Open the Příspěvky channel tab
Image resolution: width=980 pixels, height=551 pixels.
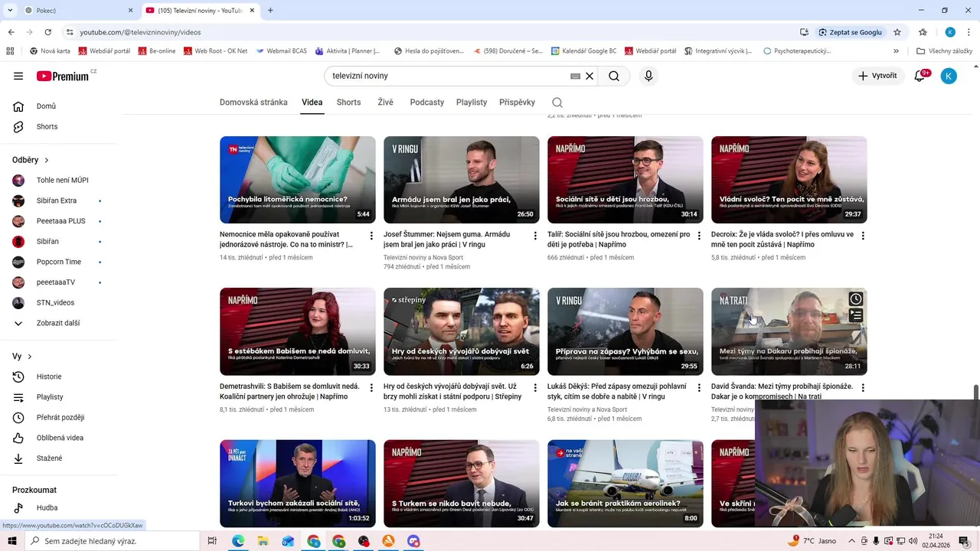tap(517, 103)
